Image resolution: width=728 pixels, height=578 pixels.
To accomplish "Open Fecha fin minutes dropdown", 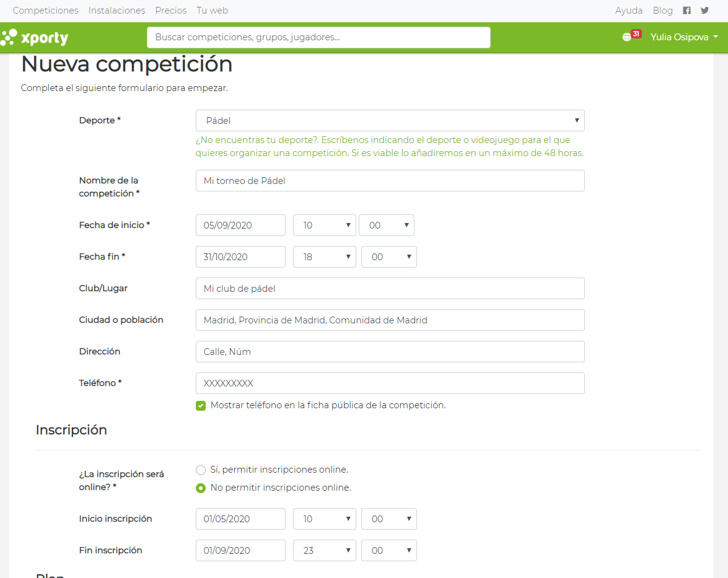I will pos(389,256).
